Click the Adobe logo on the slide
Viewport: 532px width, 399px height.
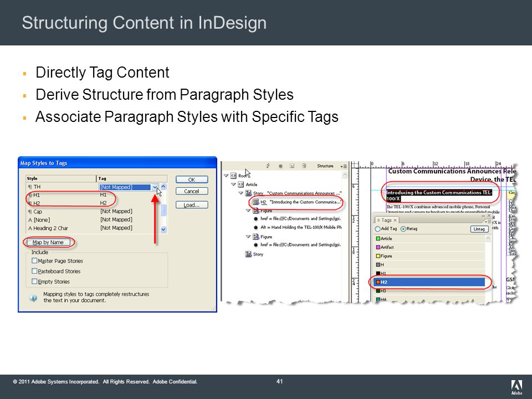[516, 387]
